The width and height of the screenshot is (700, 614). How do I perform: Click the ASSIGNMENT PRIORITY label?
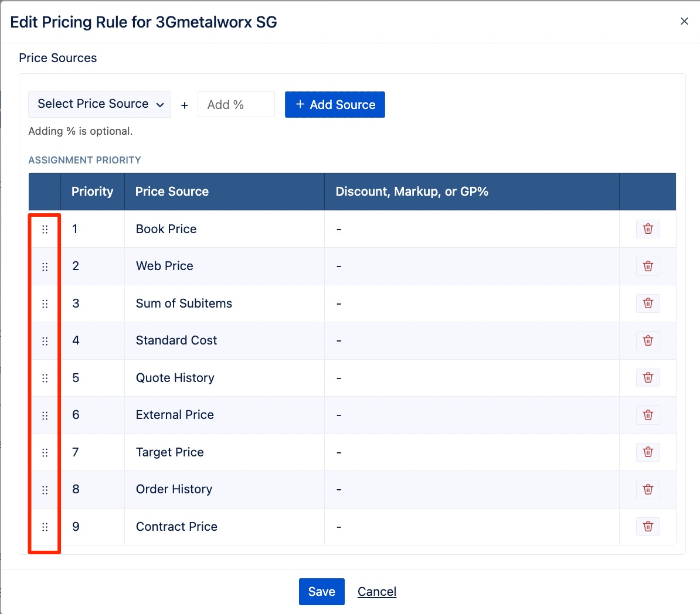84,160
